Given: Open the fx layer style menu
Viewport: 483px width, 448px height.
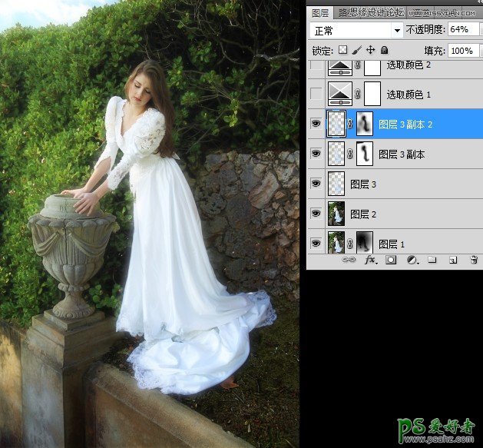Looking at the screenshot, I should coord(370,261).
